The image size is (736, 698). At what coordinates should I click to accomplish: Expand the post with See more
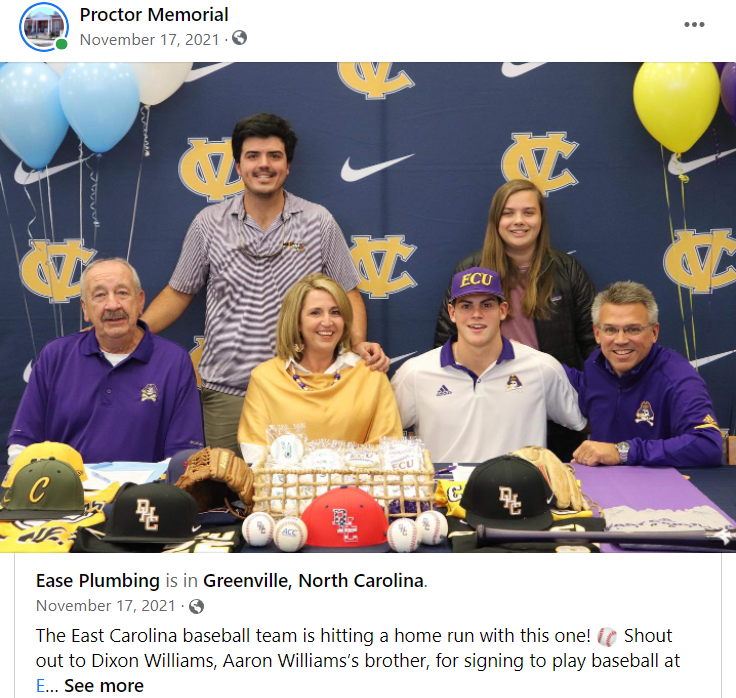(104, 686)
